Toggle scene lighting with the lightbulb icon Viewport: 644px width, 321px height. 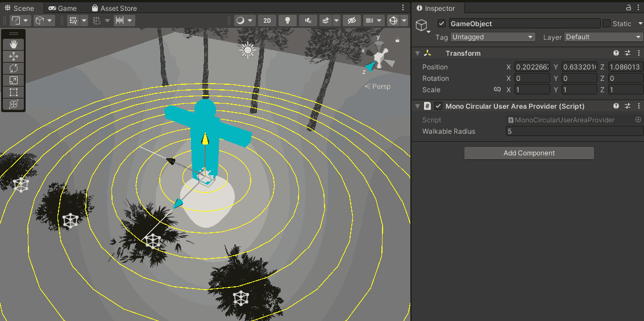pyautogui.click(x=288, y=20)
